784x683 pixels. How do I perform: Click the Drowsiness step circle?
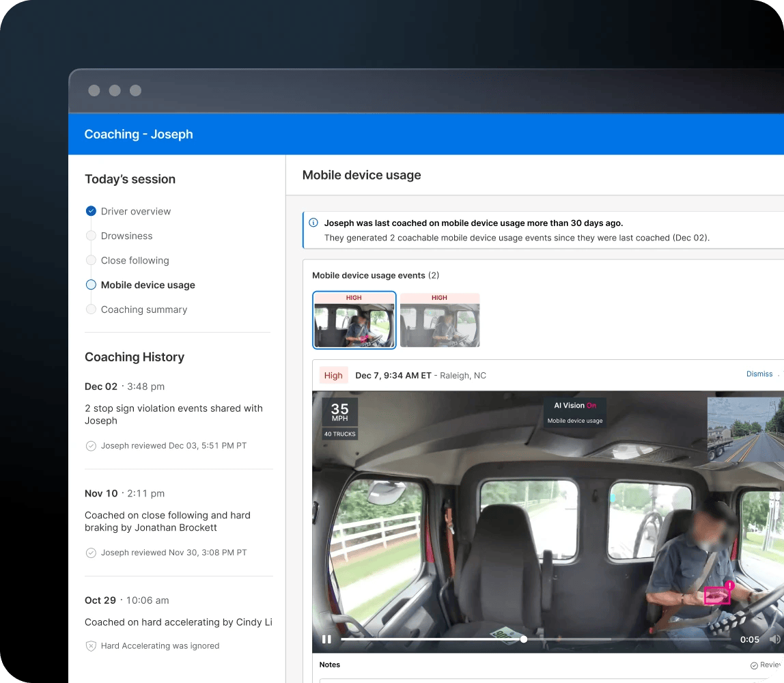coord(91,236)
